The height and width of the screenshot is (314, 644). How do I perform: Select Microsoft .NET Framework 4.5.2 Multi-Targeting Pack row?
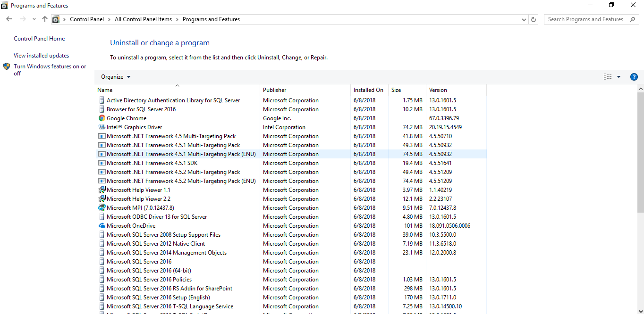pyautogui.click(x=291, y=172)
